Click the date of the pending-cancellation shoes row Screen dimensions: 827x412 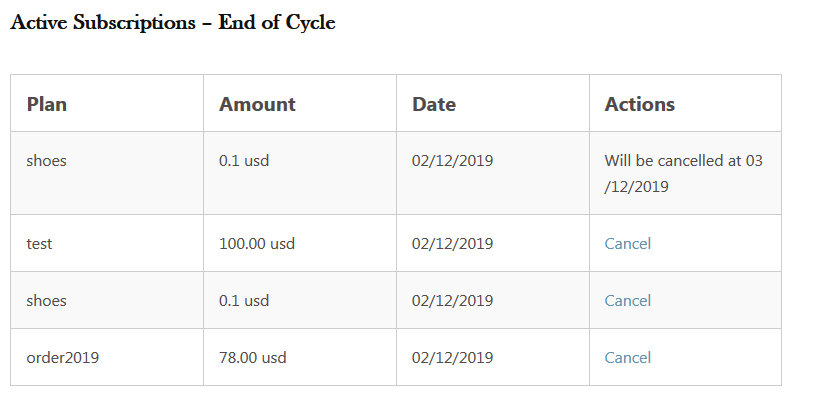coord(452,160)
